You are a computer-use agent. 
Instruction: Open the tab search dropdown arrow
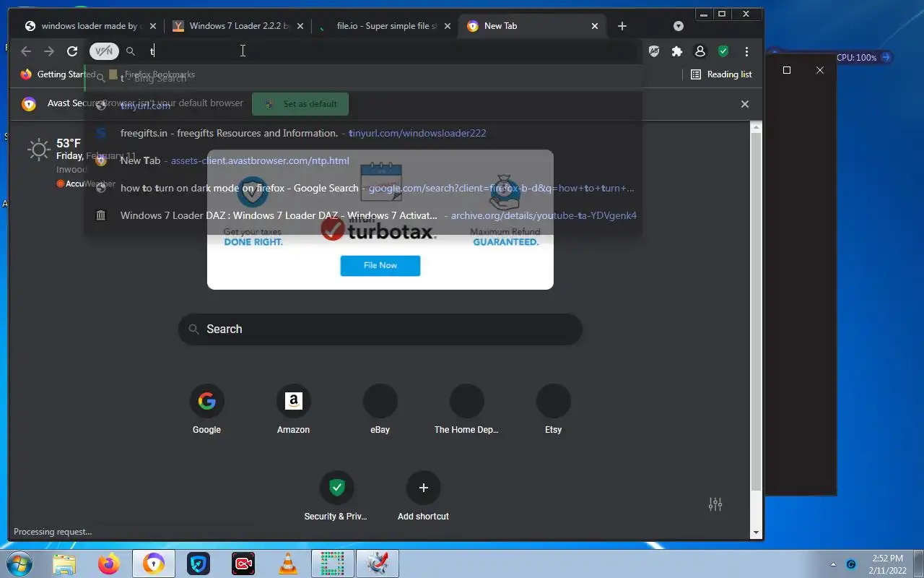[x=679, y=26]
